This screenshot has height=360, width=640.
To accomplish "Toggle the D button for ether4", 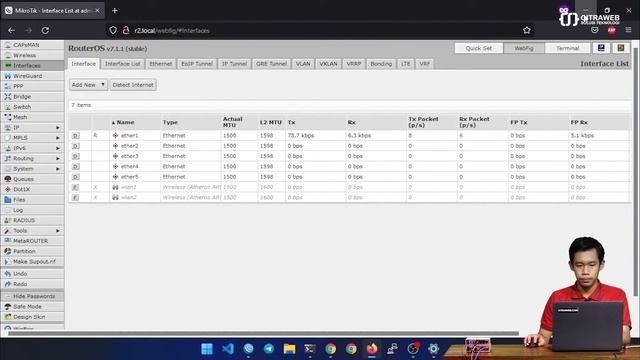I will (x=76, y=167).
